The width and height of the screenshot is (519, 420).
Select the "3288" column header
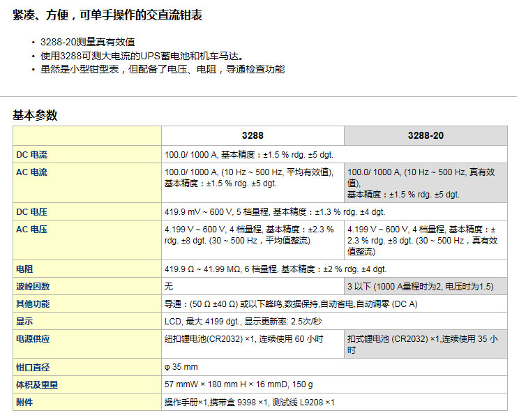[253, 136]
